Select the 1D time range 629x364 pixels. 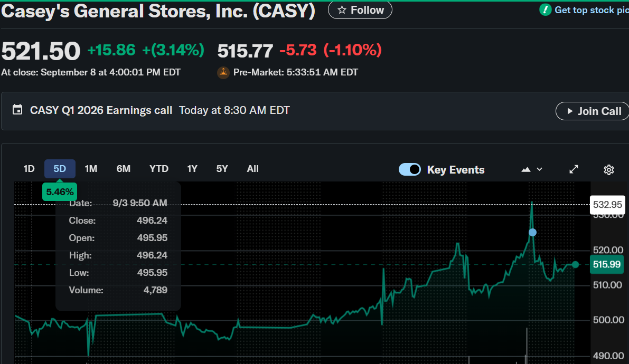pos(29,169)
